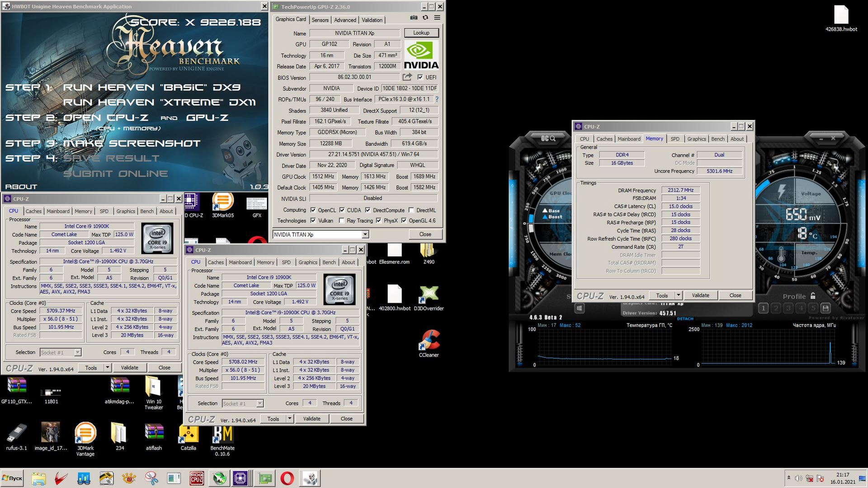Open the Catzilla desktop icon
The height and width of the screenshot is (488, 868).
[188, 436]
